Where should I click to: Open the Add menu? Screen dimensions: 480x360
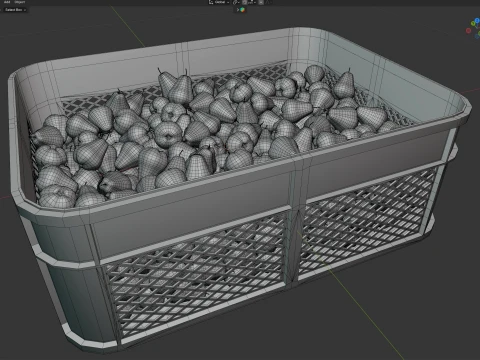(x=7, y=2)
